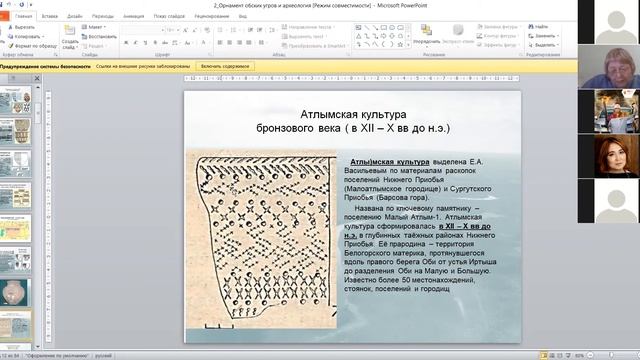
Task: Justify paragraph text
Action: 249,42
